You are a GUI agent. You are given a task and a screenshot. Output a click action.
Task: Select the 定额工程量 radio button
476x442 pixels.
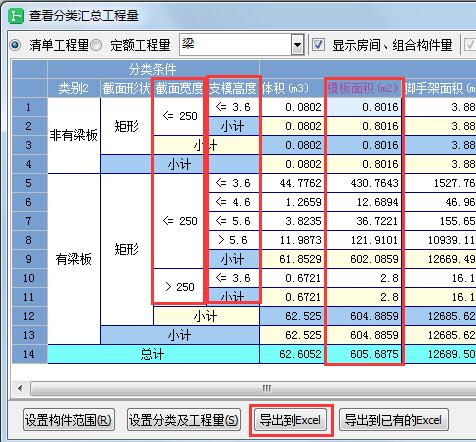click(x=97, y=45)
